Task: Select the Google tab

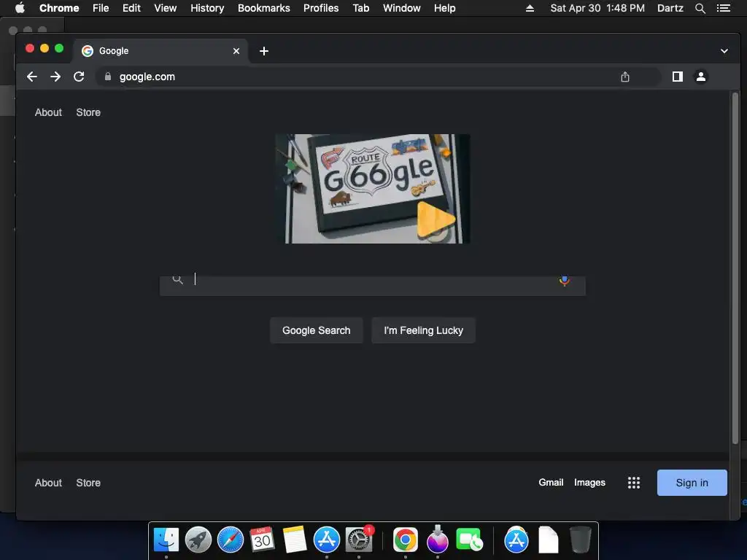Action: tap(160, 51)
